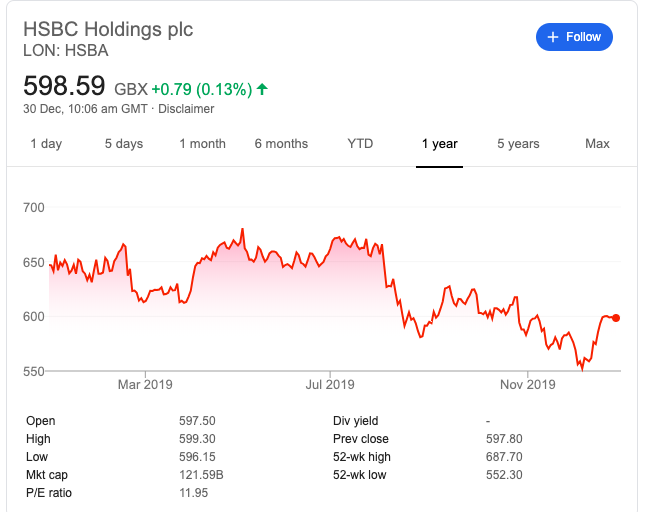Viewport: 649px width, 512px height.
Task: Select the 1 year tab
Action: [439, 144]
